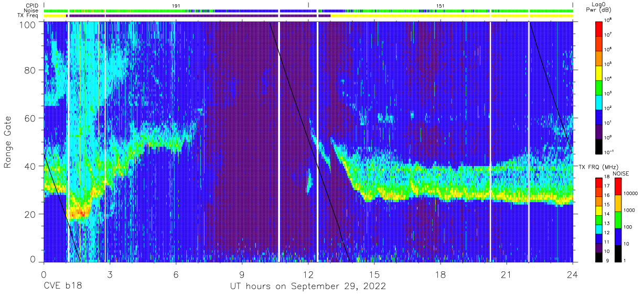Click the NOISE legend title
The image size is (644, 297).
622,173
